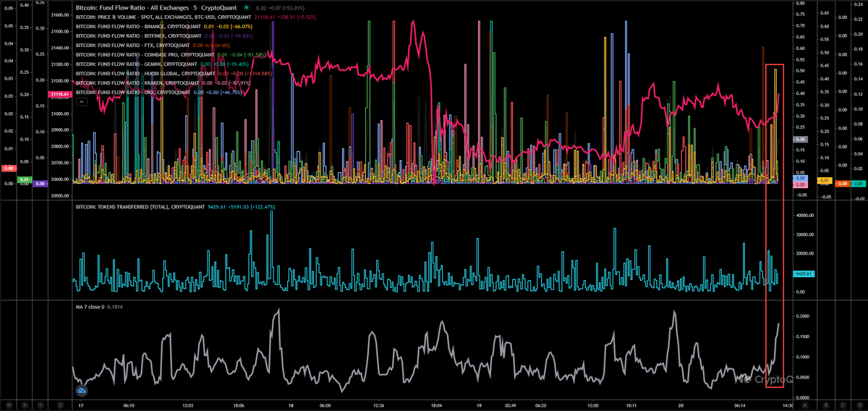Select the Fund Flow Ratio - OKX legend entry

click(134, 92)
